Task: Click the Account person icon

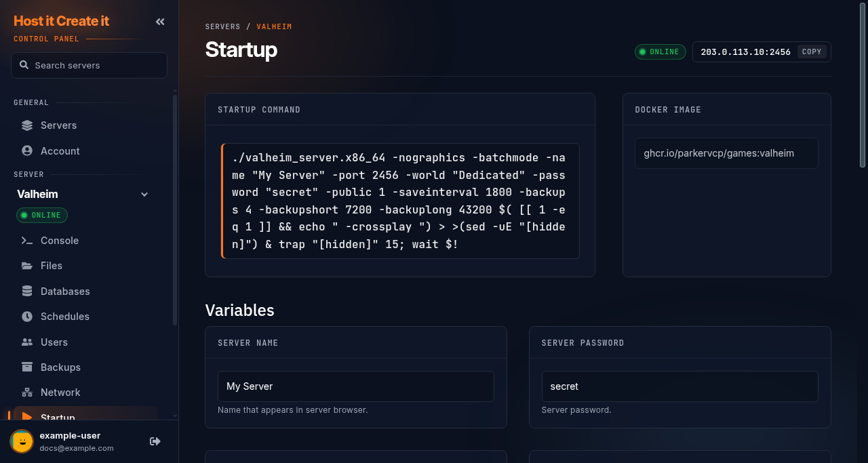Action: (x=27, y=151)
